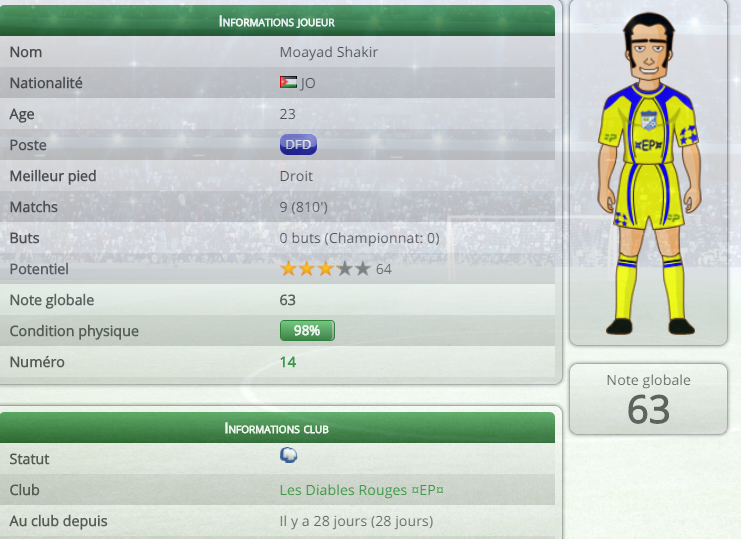Image resolution: width=741 pixels, height=539 pixels.
Task: Click the green shirt number 14
Action: click(x=288, y=362)
